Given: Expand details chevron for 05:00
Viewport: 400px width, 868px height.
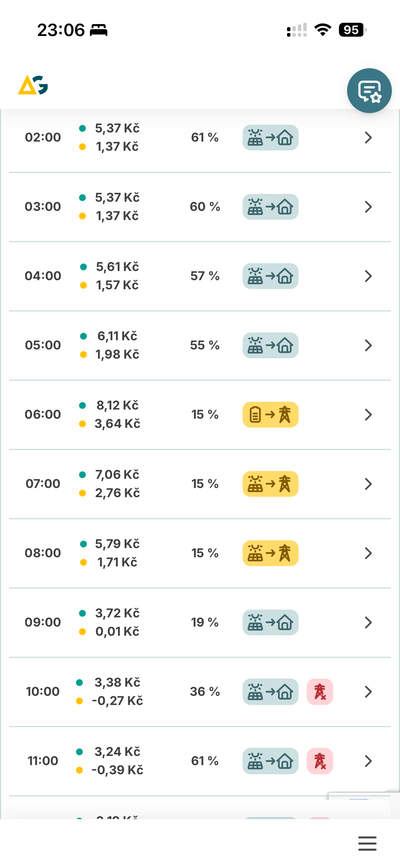Looking at the screenshot, I should (368, 345).
